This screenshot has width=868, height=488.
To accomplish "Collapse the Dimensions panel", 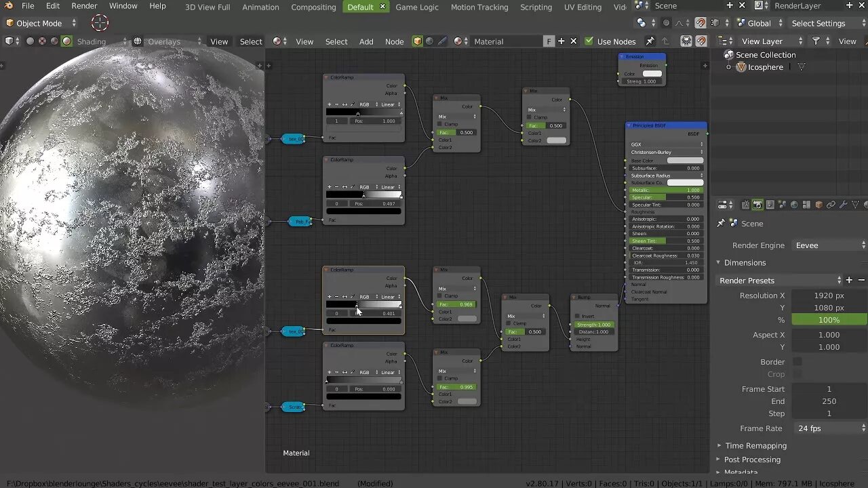I will [x=745, y=263].
